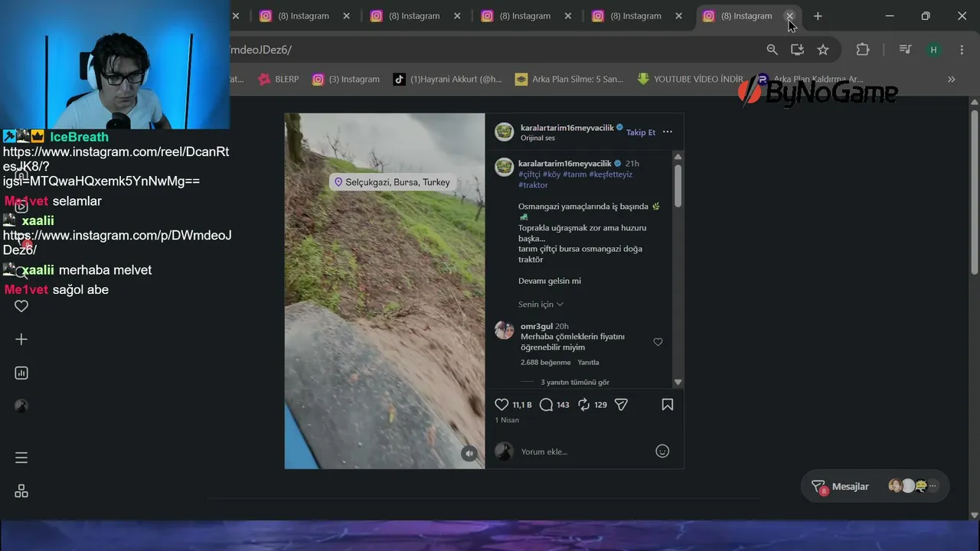Click the comments scrollbar down arrow
This screenshot has width=980, height=551.
click(678, 382)
